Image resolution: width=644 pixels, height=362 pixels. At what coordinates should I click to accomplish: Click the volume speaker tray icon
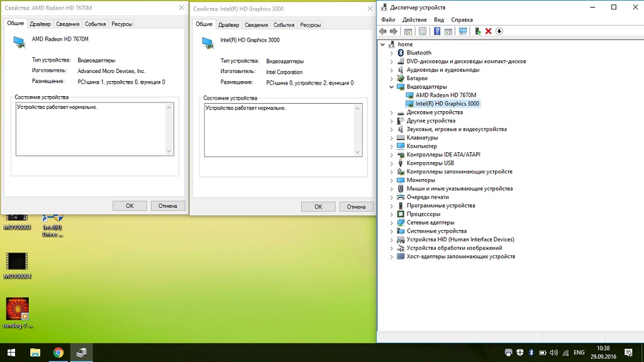click(x=554, y=353)
